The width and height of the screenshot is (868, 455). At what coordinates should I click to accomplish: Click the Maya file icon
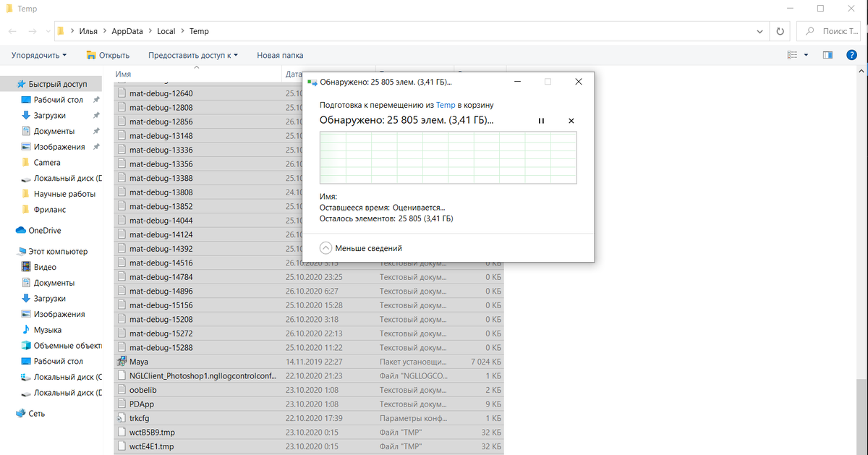(x=122, y=362)
